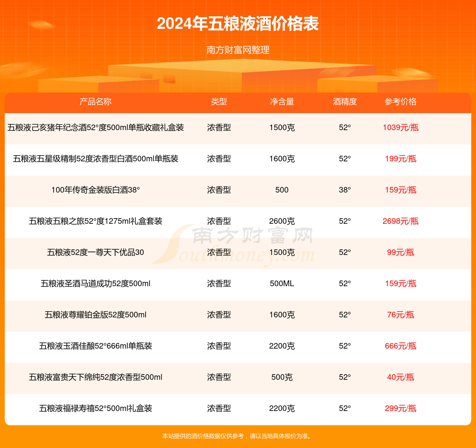This screenshot has height=448, width=476.
Task: Click 2200克 in the 玉酒佳酿 row
Action: [x=282, y=346]
